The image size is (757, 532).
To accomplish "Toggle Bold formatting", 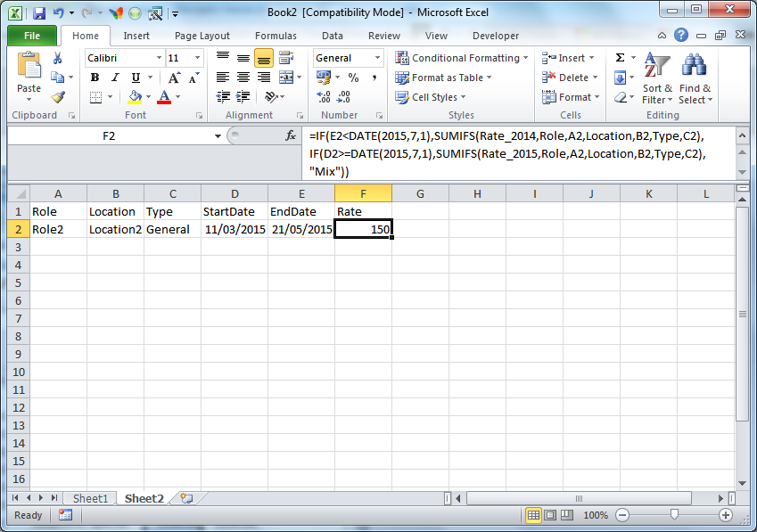I will (x=95, y=78).
